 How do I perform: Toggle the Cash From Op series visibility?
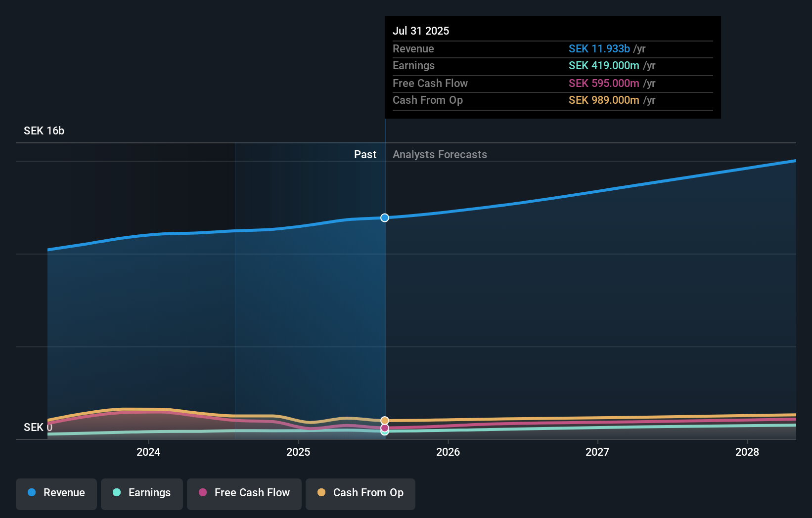point(361,494)
